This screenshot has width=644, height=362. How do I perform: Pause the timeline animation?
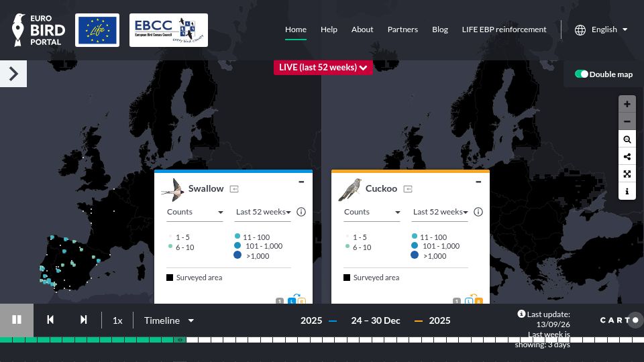tap(16, 320)
